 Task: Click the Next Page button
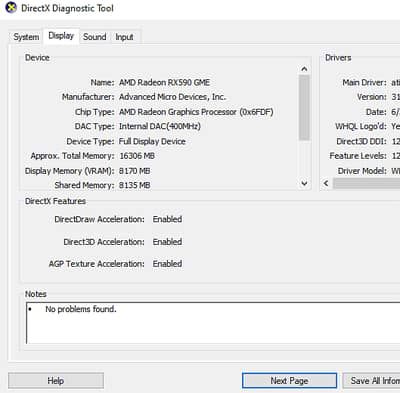click(x=289, y=381)
